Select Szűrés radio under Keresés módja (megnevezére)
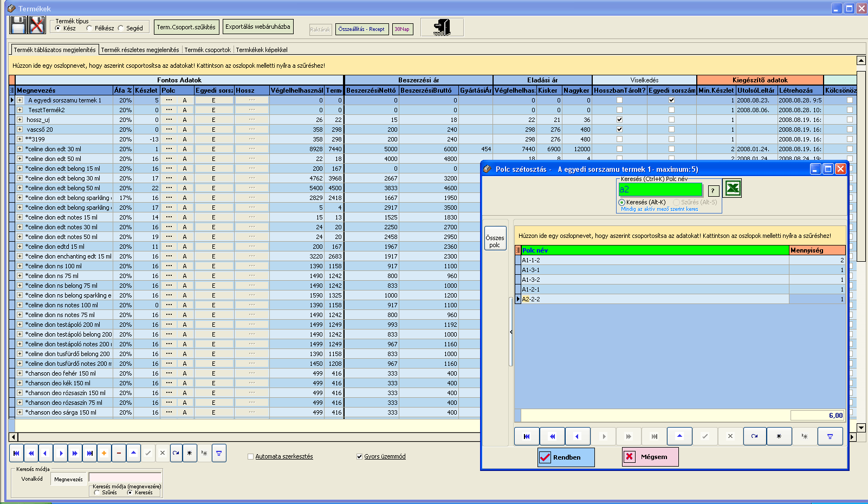 [x=97, y=493]
